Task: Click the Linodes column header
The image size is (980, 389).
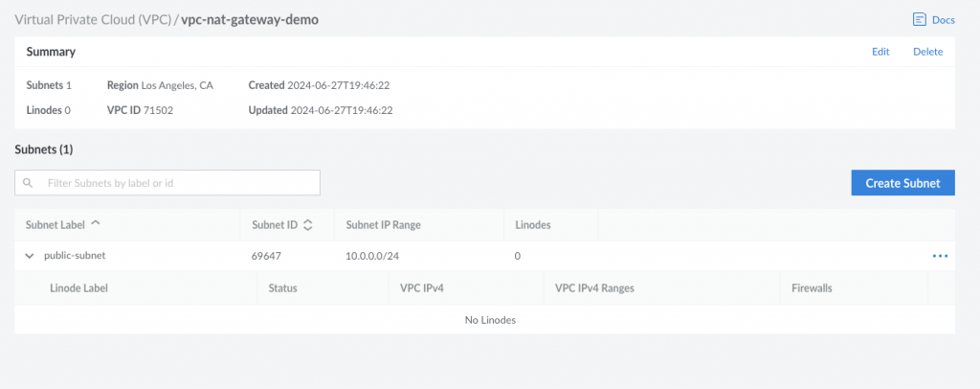Action: (533, 225)
